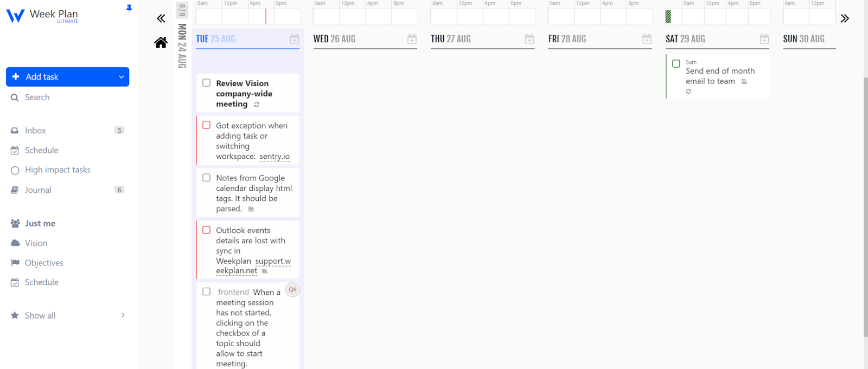Click add-to-calendar icon for Wed 26 Aug
The image size is (868, 369).
(412, 39)
